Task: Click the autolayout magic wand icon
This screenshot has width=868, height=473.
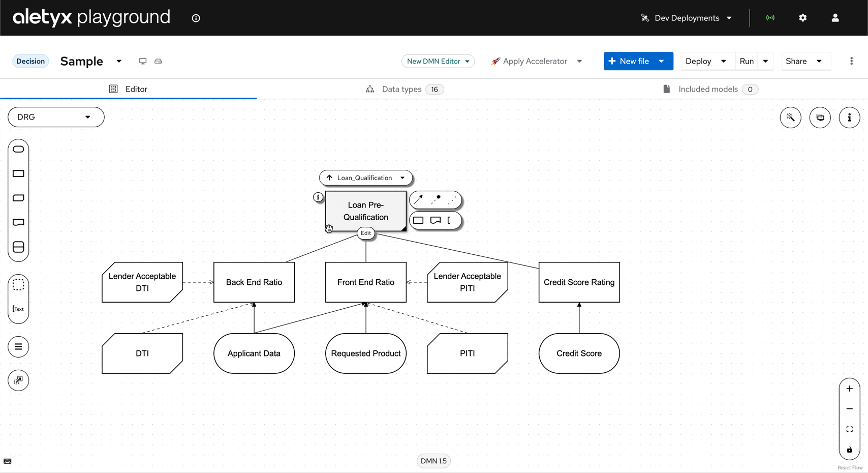Action: click(x=790, y=117)
